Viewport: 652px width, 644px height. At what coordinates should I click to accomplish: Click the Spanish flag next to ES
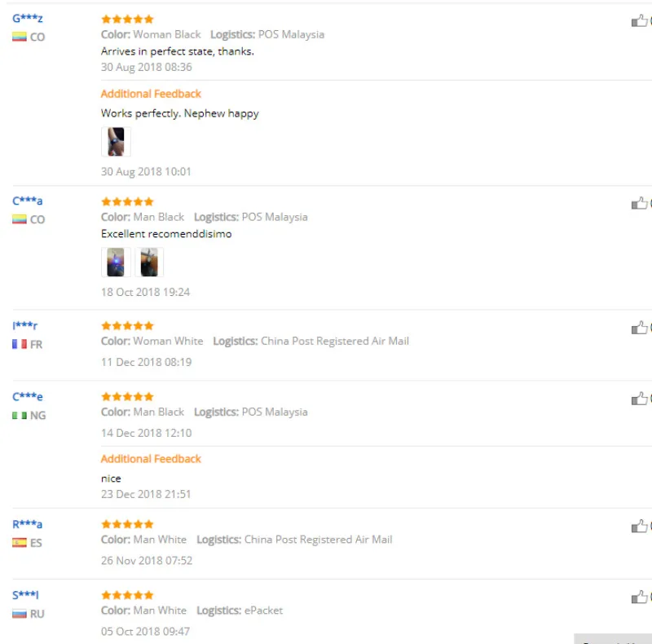click(x=20, y=543)
